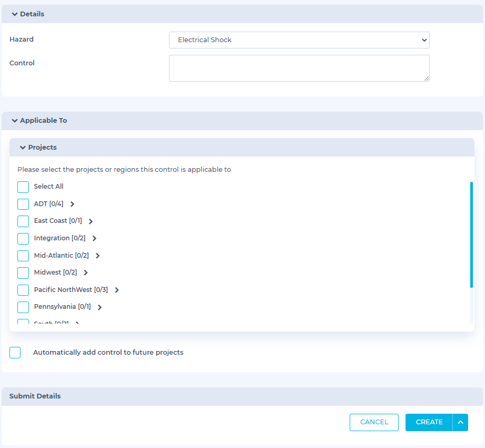Image resolution: width=485 pixels, height=448 pixels.
Task: Collapse the Projects panel
Action: click(x=23, y=148)
